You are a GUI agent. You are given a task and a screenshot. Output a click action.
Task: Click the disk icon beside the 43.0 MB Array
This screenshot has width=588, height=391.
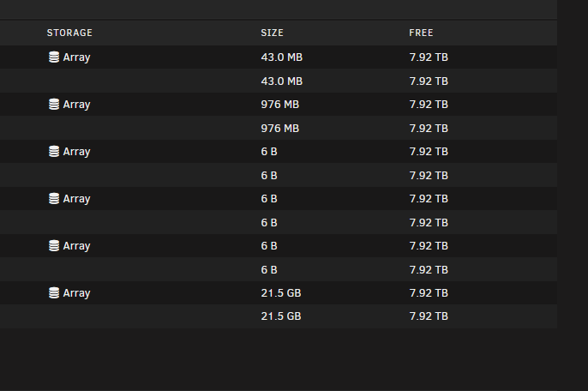(x=54, y=57)
